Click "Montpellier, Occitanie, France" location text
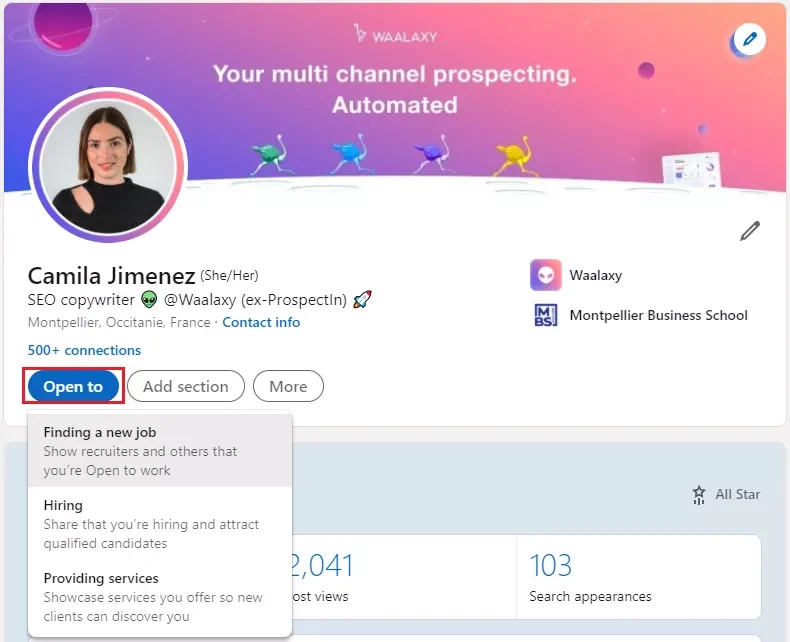 119,323
